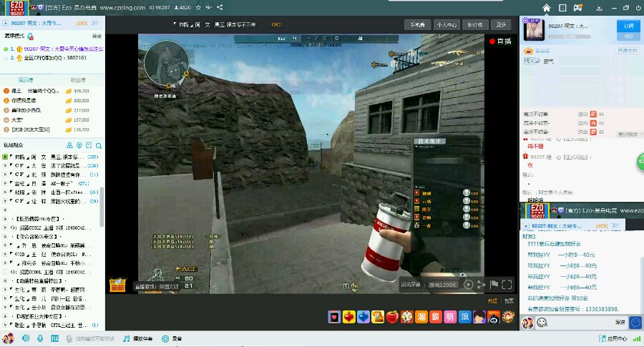644x347 pixels.
Task: Expand the channel title chevron at top-left
Action: (95, 23)
